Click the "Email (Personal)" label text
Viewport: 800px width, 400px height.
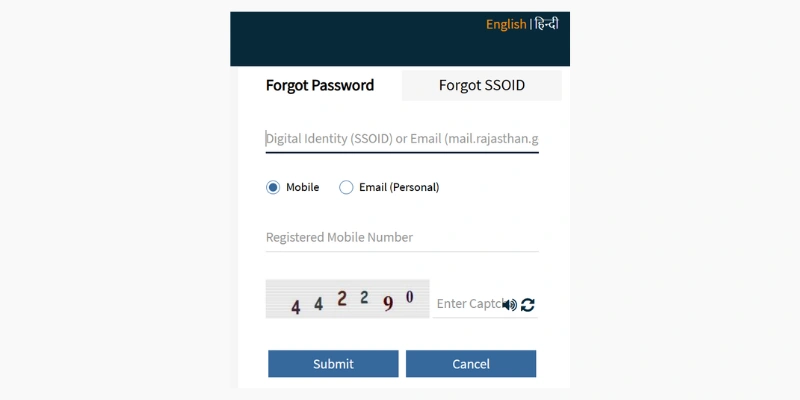pyautogui.click(x=399, y=187)
